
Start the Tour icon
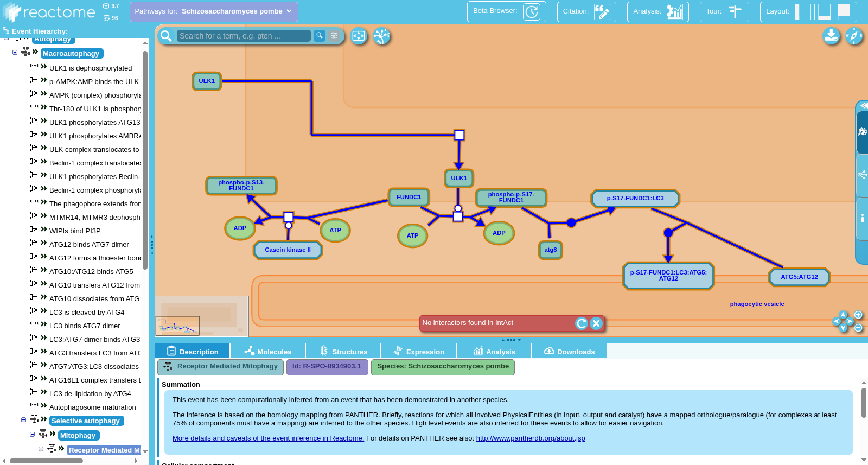735,11
